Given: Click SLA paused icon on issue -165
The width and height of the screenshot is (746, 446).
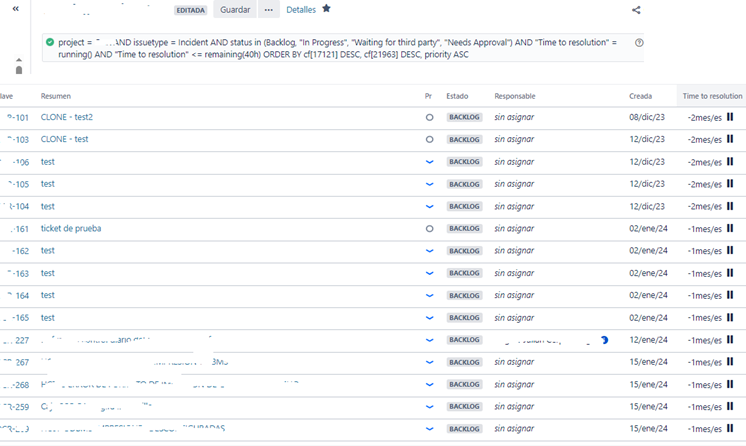Looking at the screenshot, I should click(730, 317).
